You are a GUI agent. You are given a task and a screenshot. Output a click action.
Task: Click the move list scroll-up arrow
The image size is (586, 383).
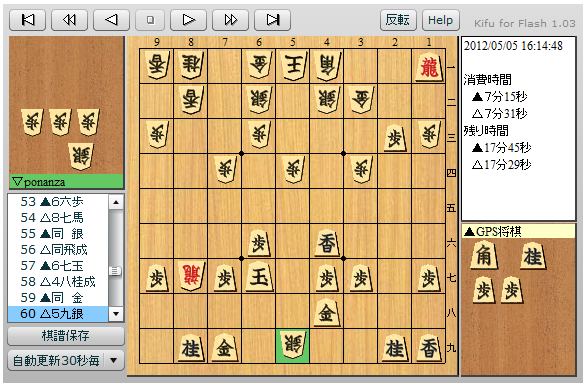(x=116, y=202)
